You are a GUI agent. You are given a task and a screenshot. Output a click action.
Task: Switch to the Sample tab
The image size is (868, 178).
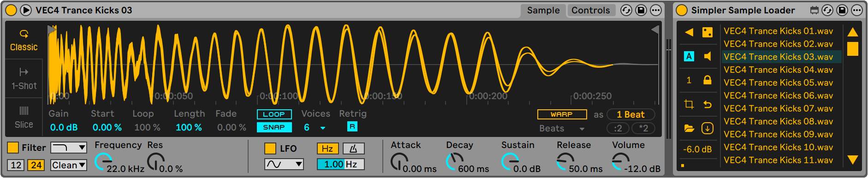pyautogui.click(x=543, y=10)
